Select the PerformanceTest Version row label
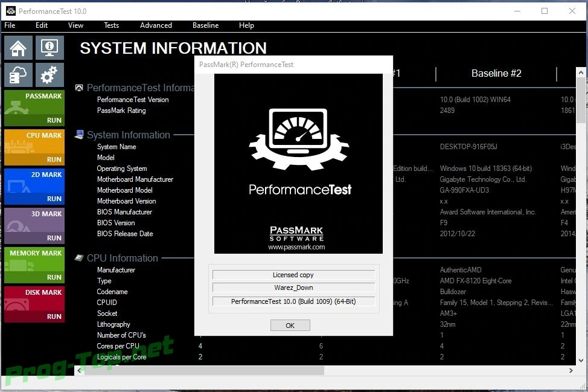 [x=133, y=100]
